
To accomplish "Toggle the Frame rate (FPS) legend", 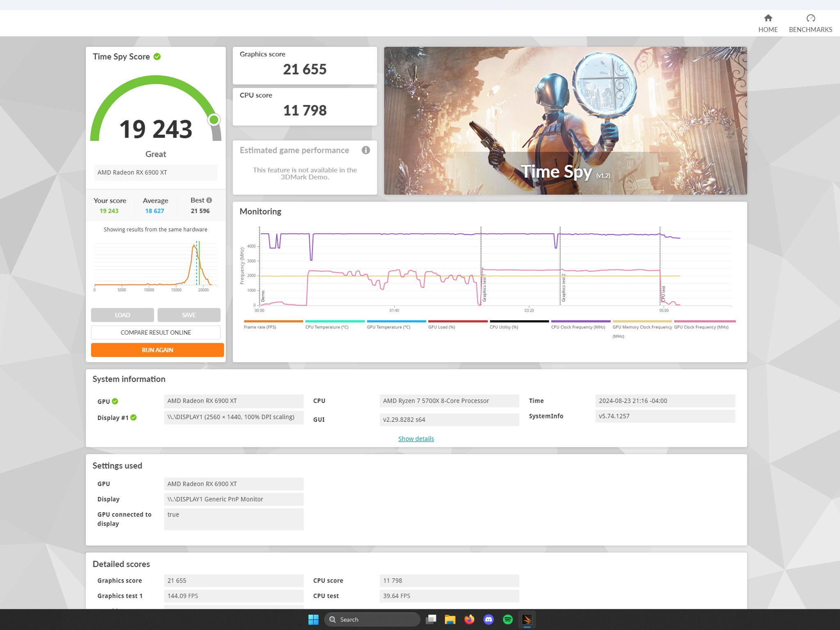I will [273, 324].
